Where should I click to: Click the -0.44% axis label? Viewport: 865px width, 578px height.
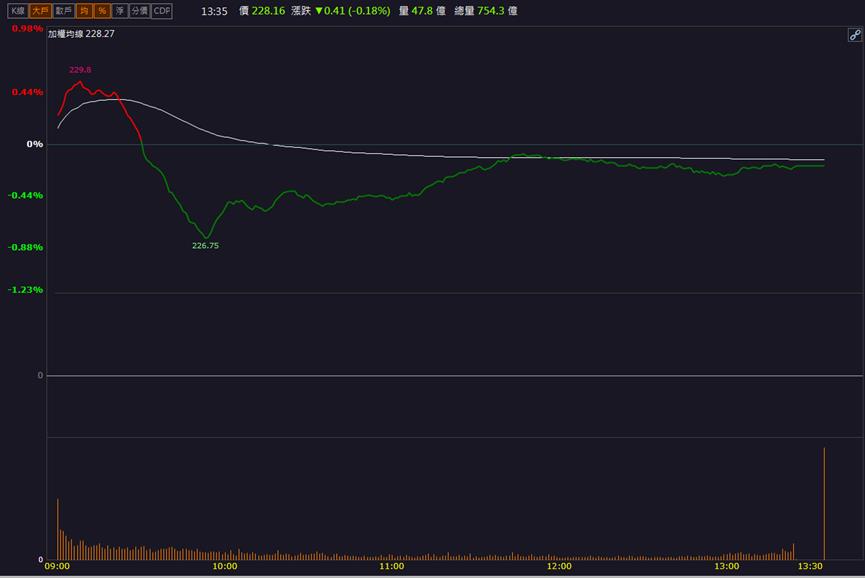click(25, 195)
